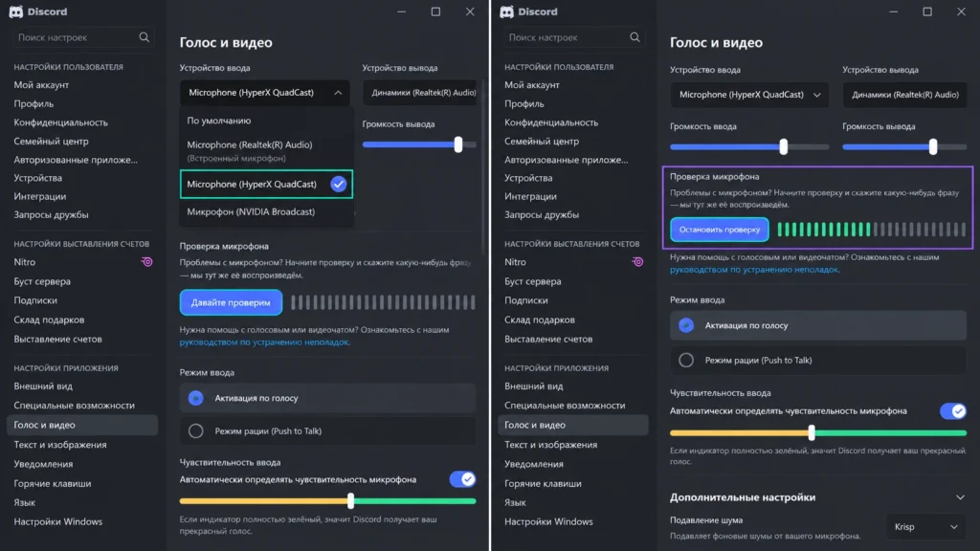
Task: Open Язык in left window sidebar
Action: pos(24,502)
